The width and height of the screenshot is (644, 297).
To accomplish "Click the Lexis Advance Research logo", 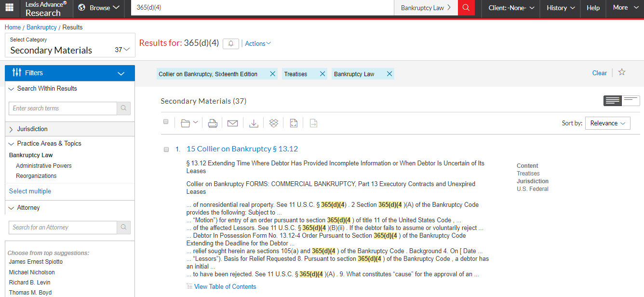I will click(x=46, y=8).
